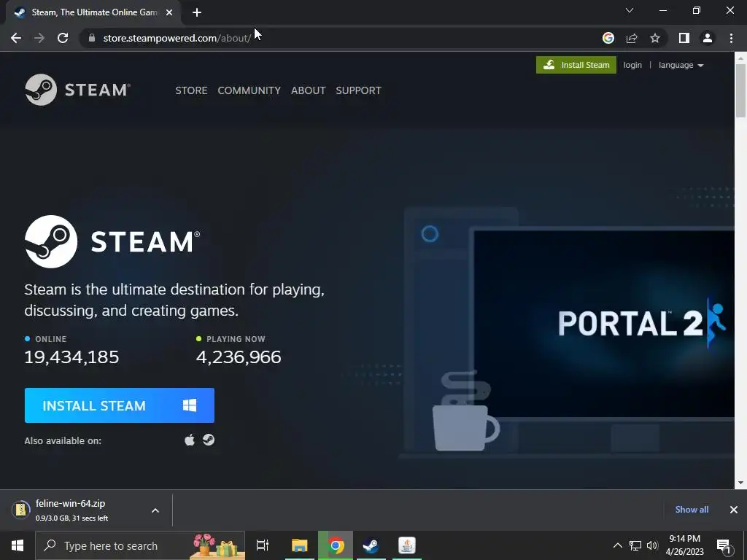
Task: Close the Steam tab
Action: 169,12
